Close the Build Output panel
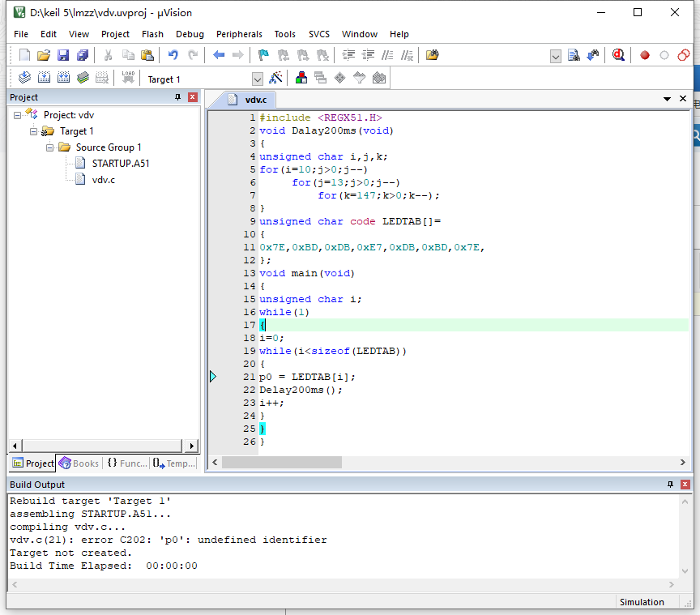The image size is (700, 615). pyautogui.click(x=685, y=484)
